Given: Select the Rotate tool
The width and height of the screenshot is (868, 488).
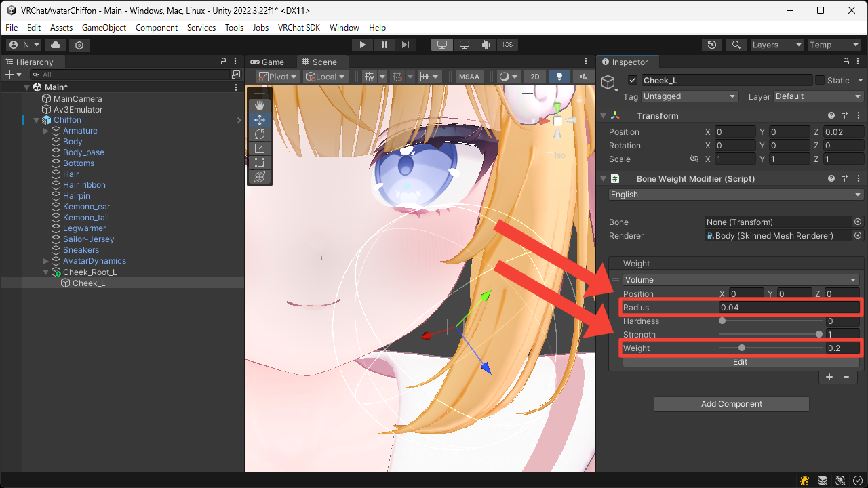Looking at the screenshot, I should coord(260,134).
